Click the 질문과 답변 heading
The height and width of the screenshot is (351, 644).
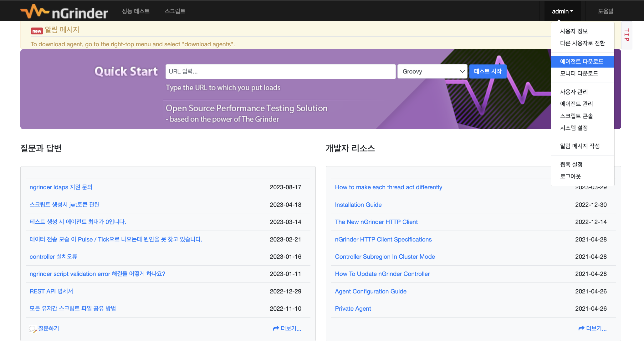point(41,148)
